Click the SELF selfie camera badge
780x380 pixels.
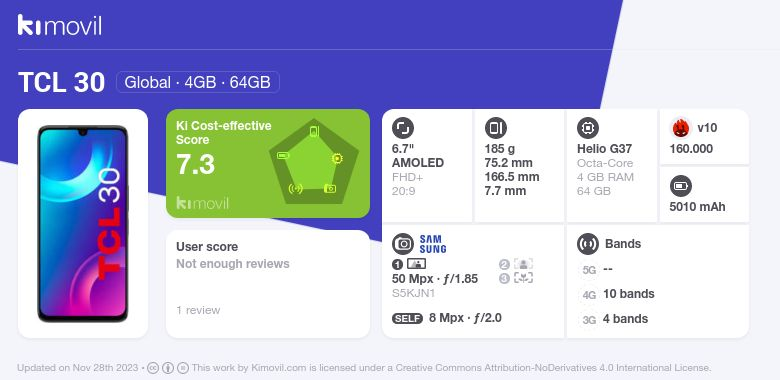click(x=407, y=318)
